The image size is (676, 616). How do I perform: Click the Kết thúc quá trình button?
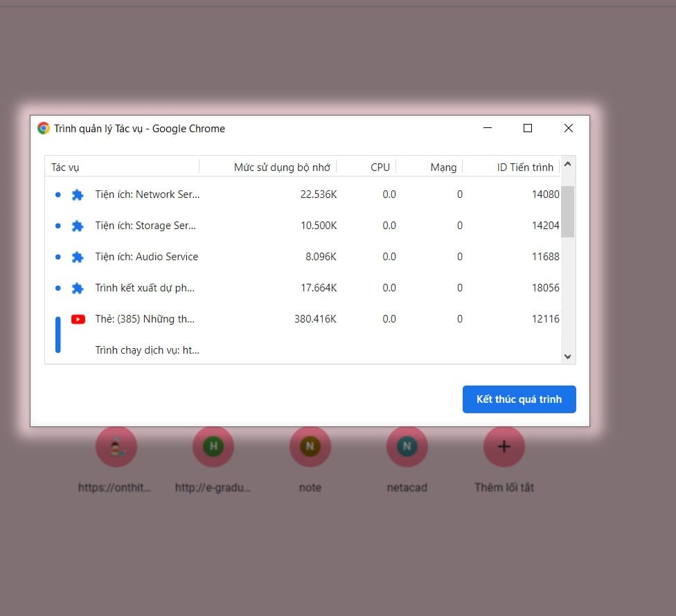519,399
